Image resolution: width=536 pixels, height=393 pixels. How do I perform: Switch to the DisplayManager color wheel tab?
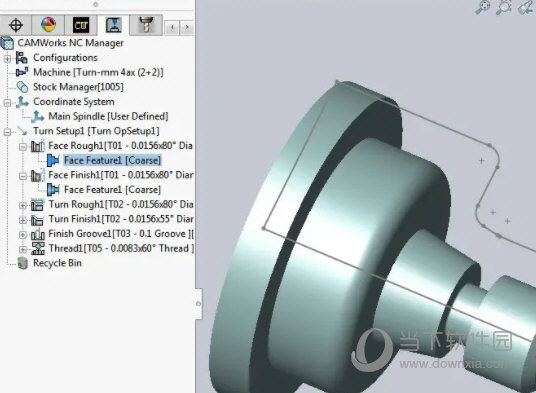48,25
